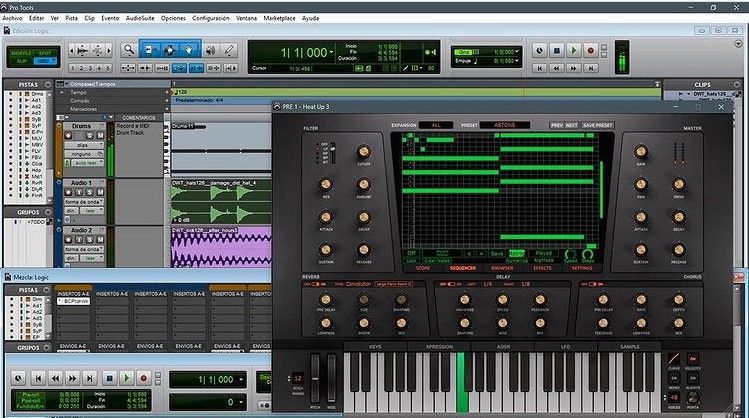The image size is (749, 418).
Task: Switch to EFFECTS tab
Action: pos(542,268)
